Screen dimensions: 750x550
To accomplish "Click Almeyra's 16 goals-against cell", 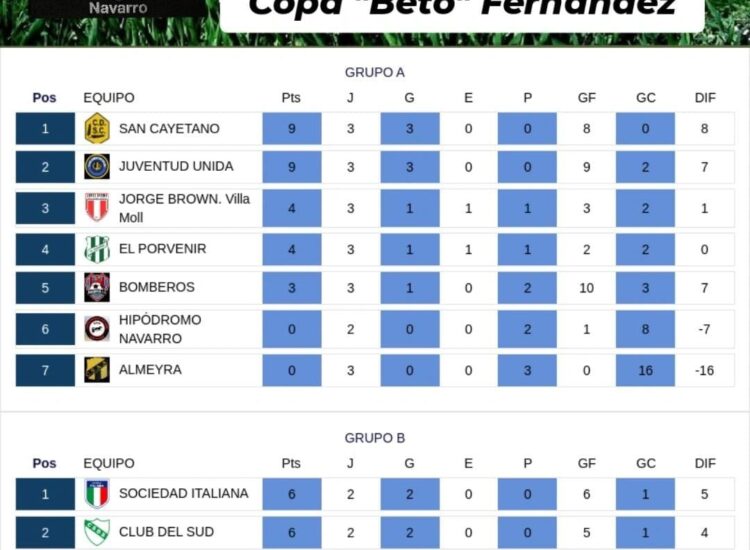I will tap(645, 370).
